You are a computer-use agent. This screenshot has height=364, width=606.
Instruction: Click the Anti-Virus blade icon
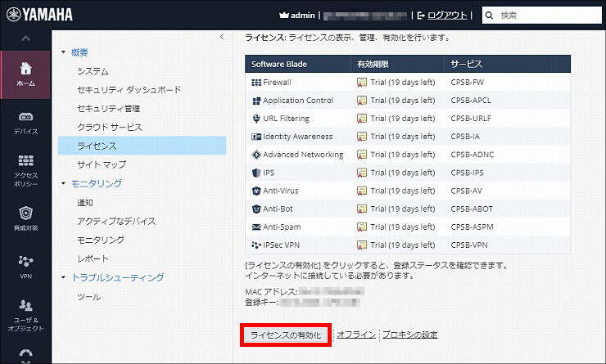(x=256, y=191)
